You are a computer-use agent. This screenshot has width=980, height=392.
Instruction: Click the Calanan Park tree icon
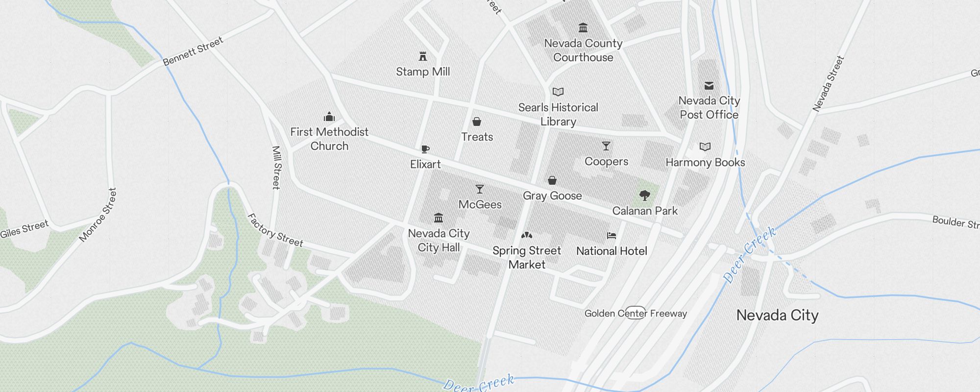[x=645, y=196]
